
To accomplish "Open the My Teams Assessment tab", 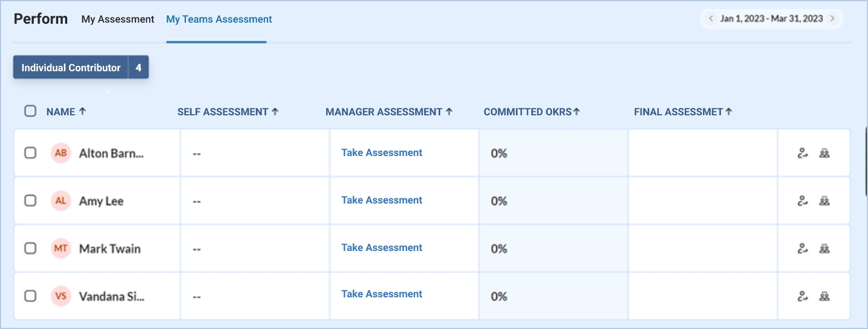I will [219, 19].
